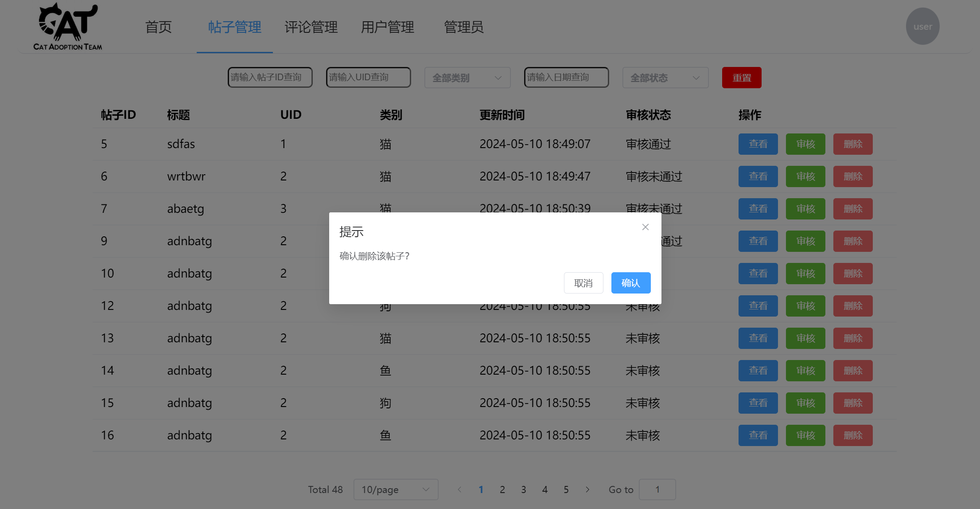Viewport: 980px width, 509px height.
Task: Click the 确认 button in dialog
Action: (630, 283)
